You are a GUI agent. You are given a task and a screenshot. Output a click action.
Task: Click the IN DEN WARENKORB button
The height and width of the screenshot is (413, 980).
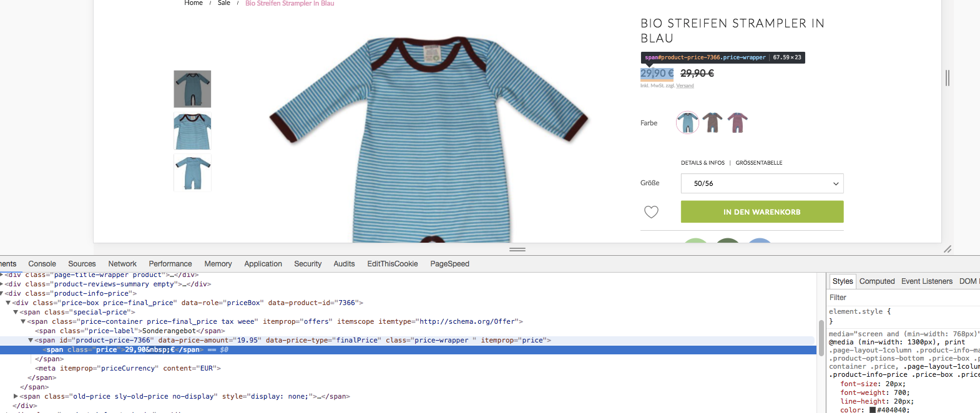[x=762, y=212]
